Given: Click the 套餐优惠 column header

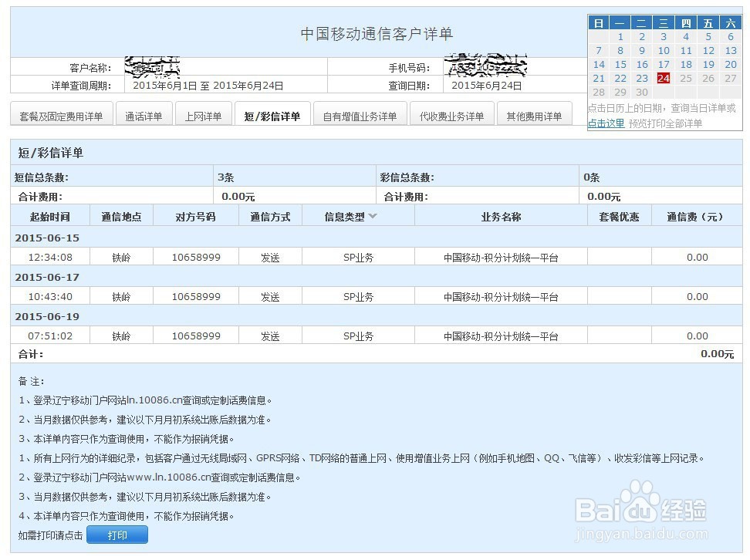Looking at the screenshot, I should point(619,217).
